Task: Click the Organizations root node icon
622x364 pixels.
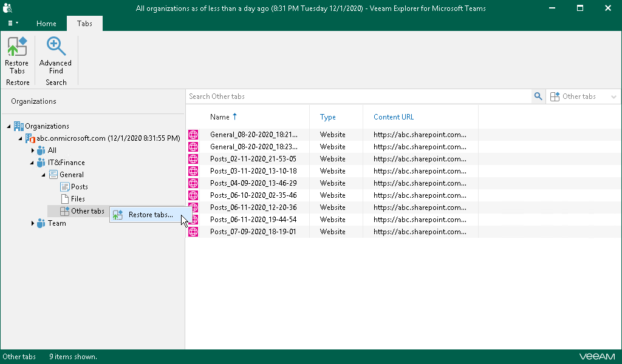Action: [19, 126]
